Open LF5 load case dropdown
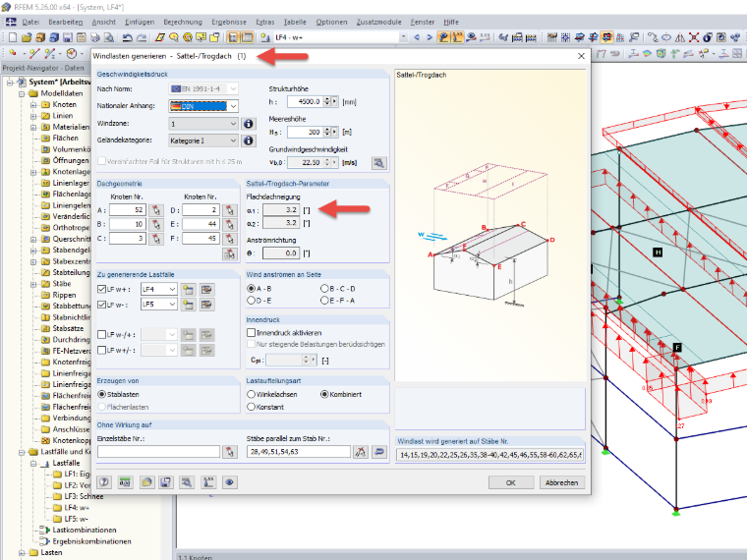Image resolution: width=747 pixels, height=560 pixels. click(x=172, y=305)
